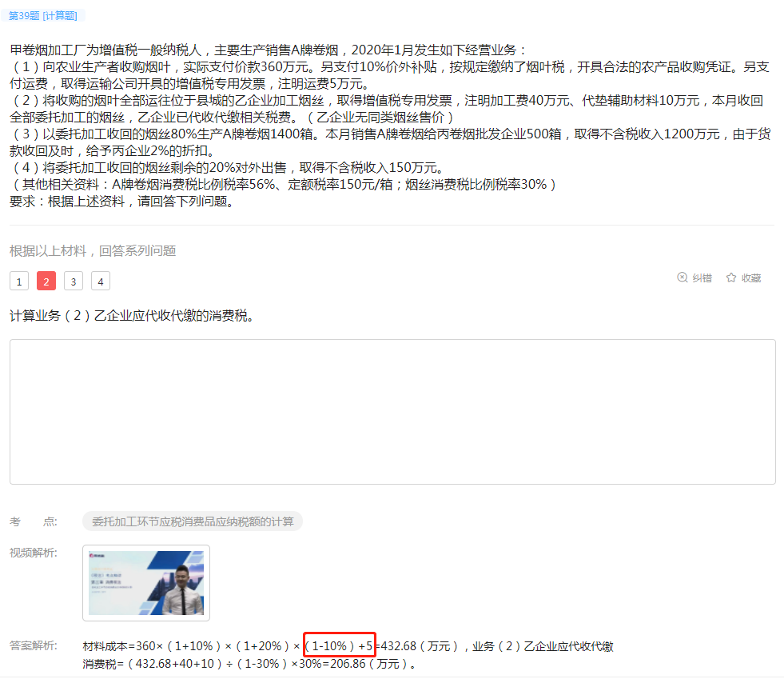Click the 视频解析 label
The image size is (784, 679).
(x=33, y=553)
